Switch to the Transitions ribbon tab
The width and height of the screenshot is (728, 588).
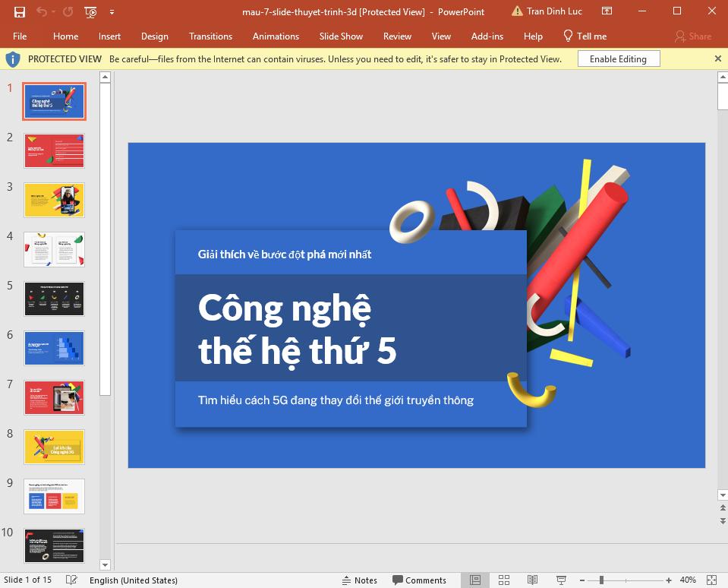[x=210, y=36]
